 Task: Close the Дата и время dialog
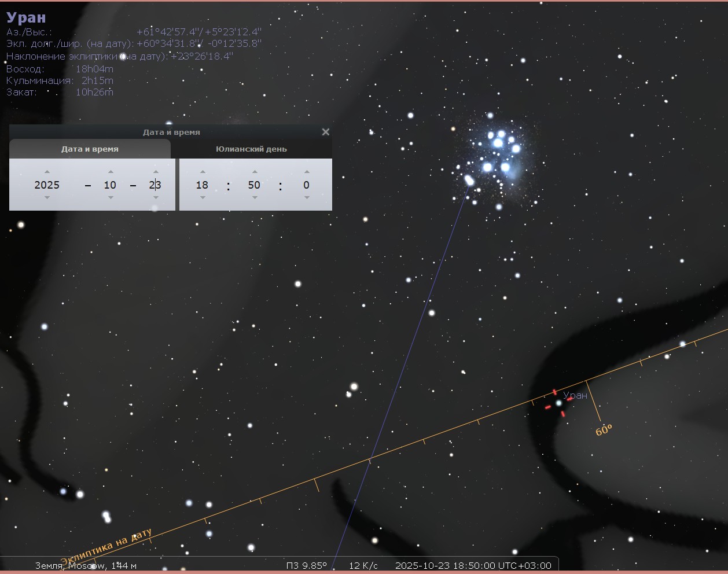point(326,132)
